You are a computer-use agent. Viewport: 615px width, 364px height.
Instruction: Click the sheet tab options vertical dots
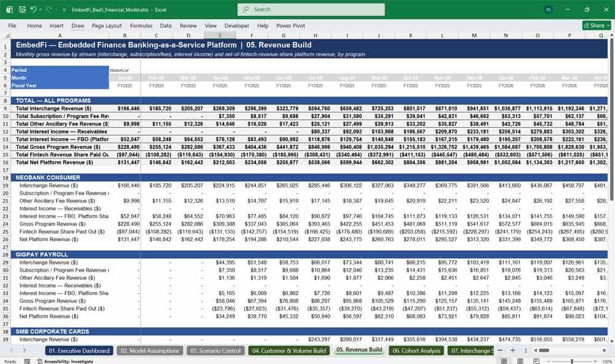click(525, 350)
